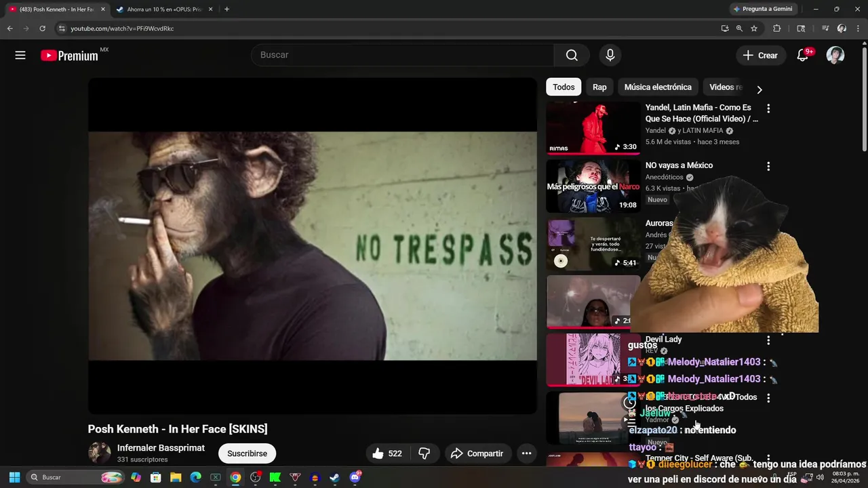Open the 'Más peligrosos que el Narco' thumbnail
The image size is (868, 488).
coord(593,186)
